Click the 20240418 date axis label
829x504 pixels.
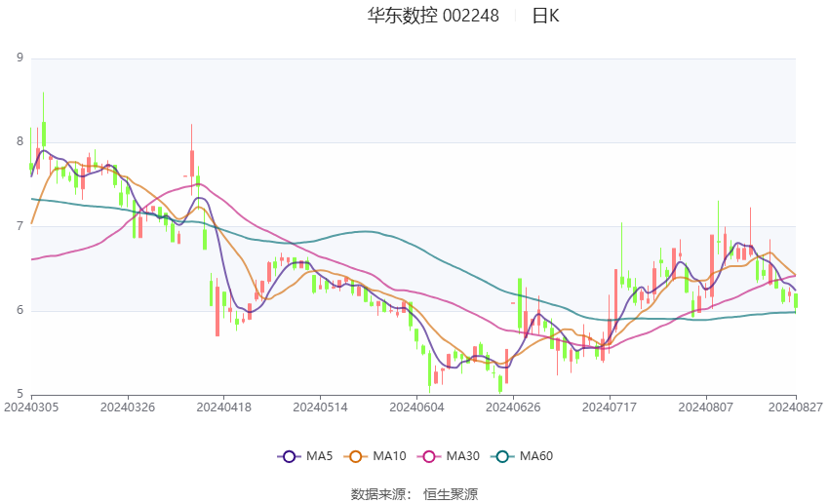coord(223,407)
